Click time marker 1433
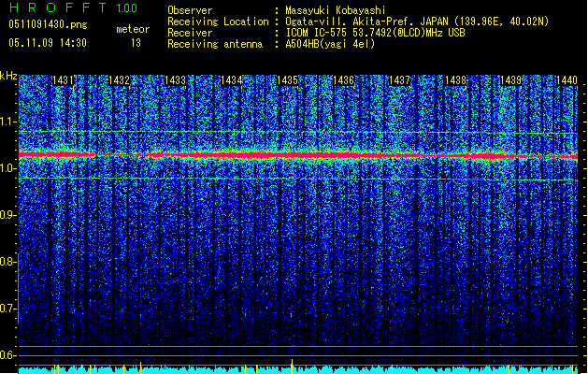This screenshot has height=374, width=588. coord(175,80)
